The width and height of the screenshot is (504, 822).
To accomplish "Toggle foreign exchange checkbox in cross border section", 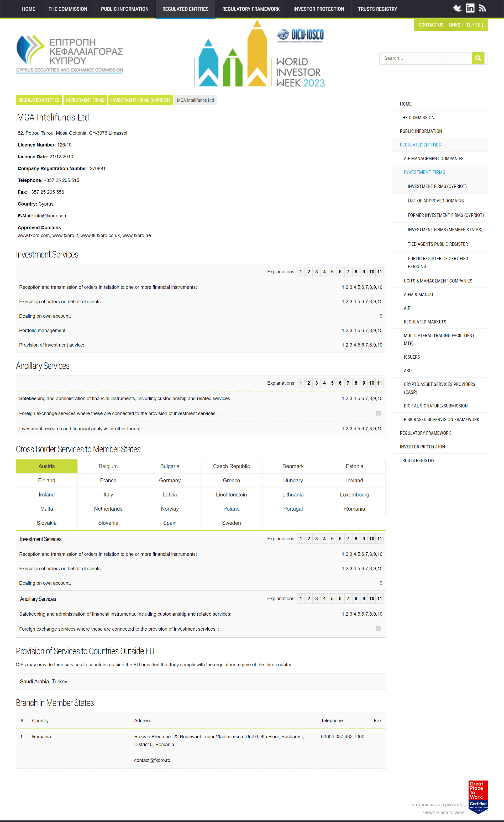I will tap(378, 629).
